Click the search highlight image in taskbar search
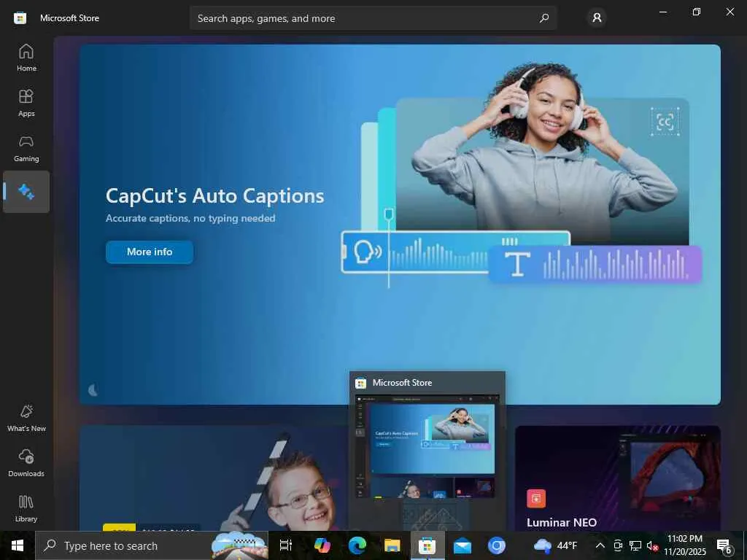This screenshot has height=560, width=747. [x=239, y=545]
